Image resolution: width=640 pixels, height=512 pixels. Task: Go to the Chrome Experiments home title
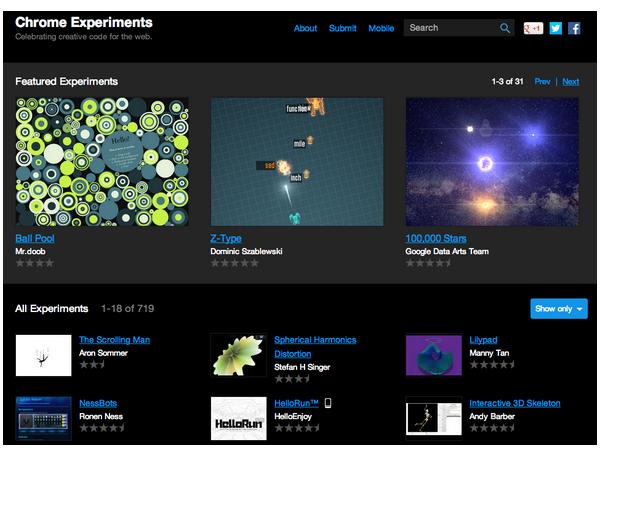(84, 22)
